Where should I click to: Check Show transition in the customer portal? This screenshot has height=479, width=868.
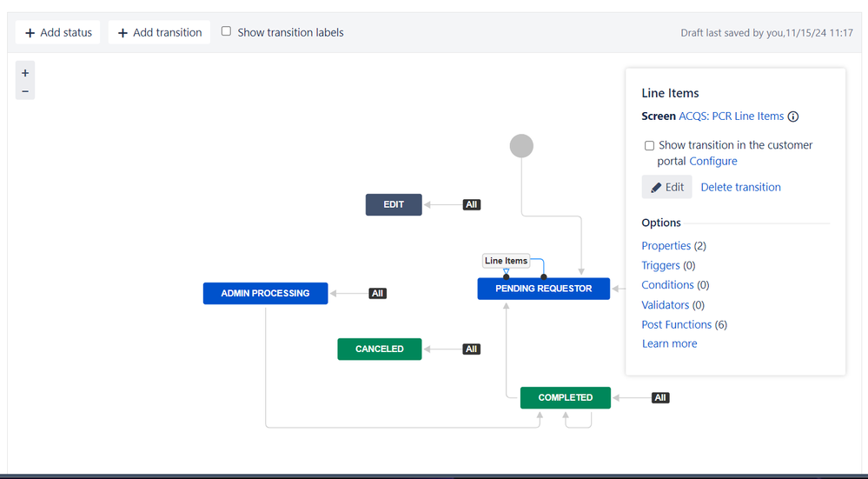(x=649, y=146)
